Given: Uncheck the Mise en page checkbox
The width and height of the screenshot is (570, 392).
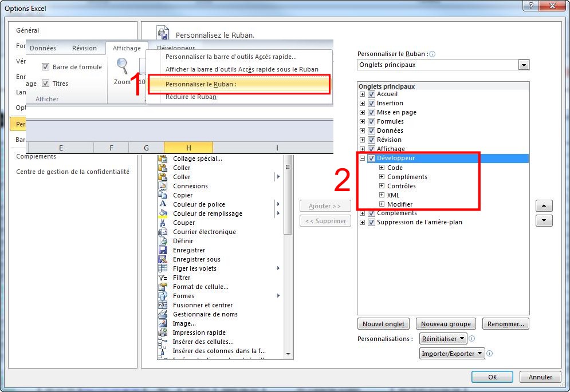Looking at the screenshot, I should point(372,113).
